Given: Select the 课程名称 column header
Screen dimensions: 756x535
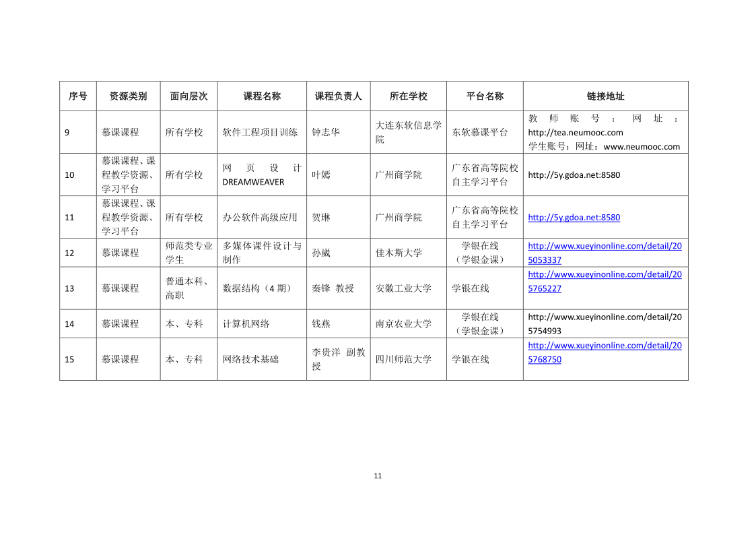Looking at the screenshot, I should tap(262, 96).
